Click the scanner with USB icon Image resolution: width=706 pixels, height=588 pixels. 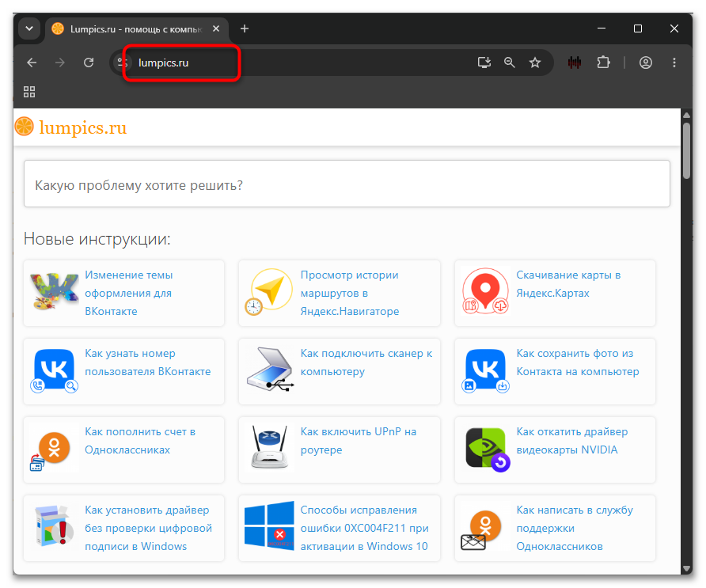[x=270, y=370]
